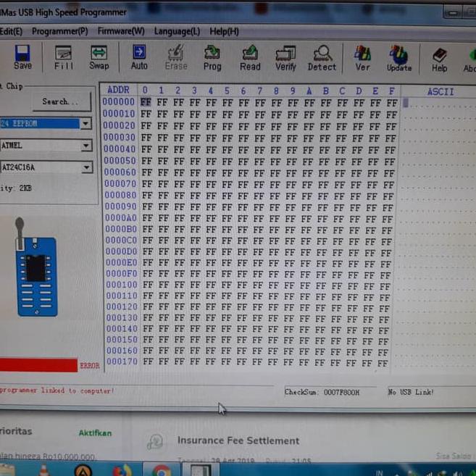This screenshot has width=476, height=476.
Task: Click the Aktifkan link in the background page
Action: [x=96, y=433]
